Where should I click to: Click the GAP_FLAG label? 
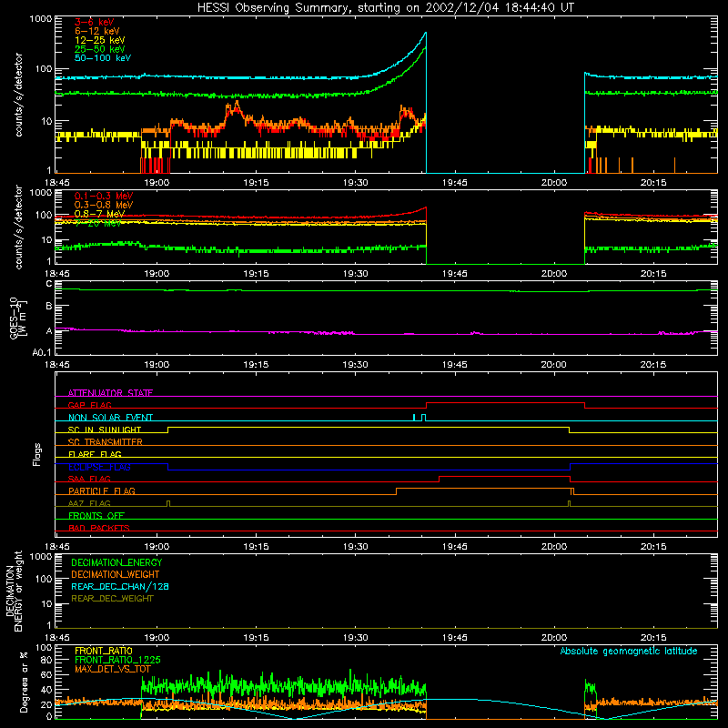(x=89, y=405)
